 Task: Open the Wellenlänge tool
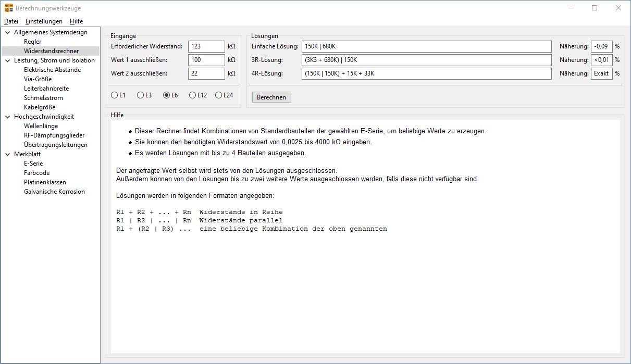click(41, 126)
